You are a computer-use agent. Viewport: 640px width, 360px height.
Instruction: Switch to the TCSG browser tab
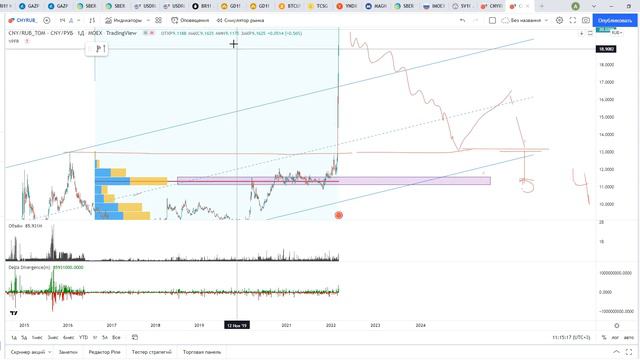click(318, 6)
